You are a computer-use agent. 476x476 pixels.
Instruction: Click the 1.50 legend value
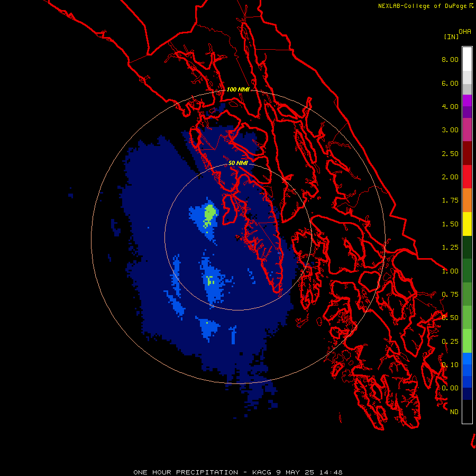[450, 224]
